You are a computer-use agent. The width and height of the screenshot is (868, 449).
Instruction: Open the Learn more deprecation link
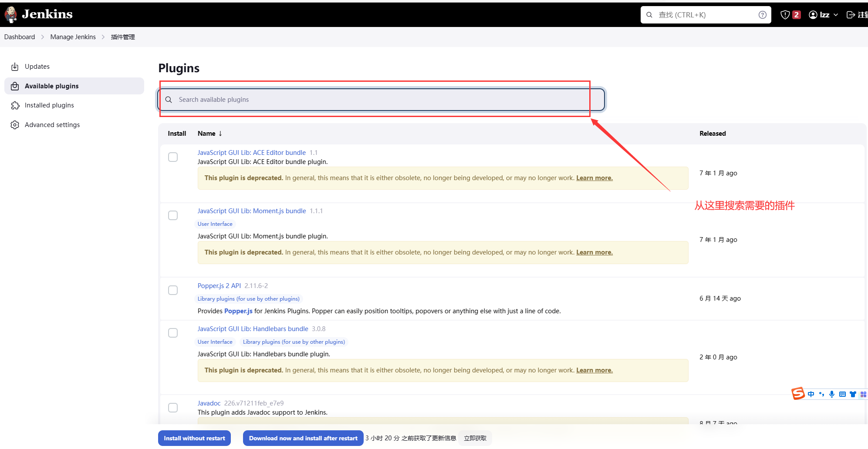pos(594,178)
